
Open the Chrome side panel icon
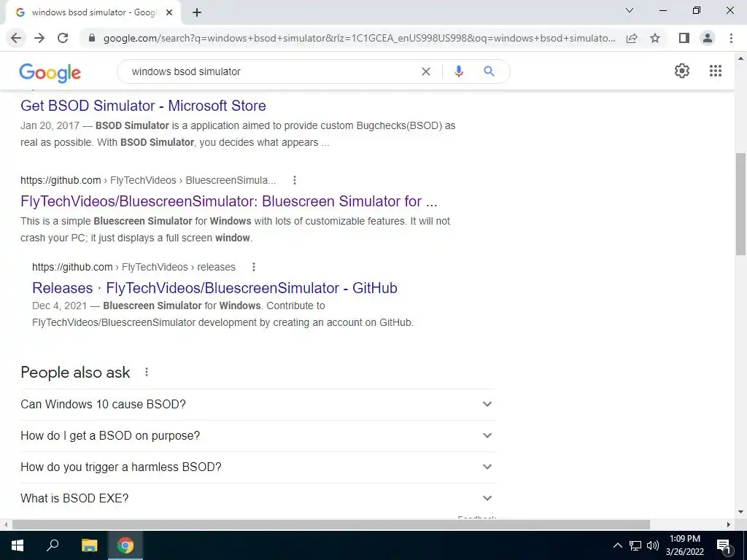[x=684, y=38]
